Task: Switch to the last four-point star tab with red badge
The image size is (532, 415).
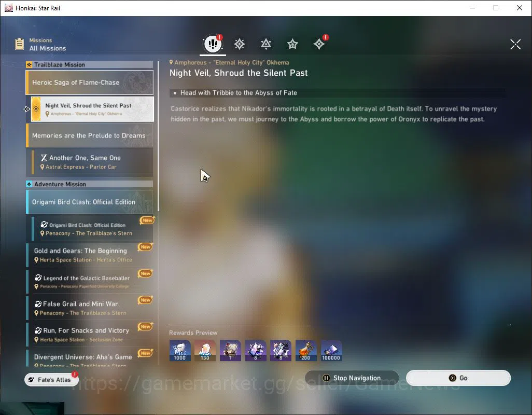Action: click(x=319, y=44)
